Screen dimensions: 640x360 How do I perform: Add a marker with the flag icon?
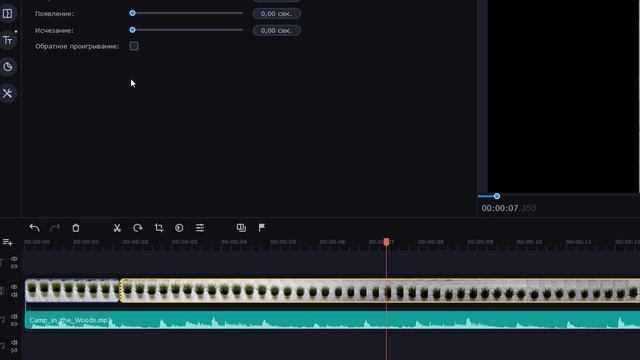point(262,228)
